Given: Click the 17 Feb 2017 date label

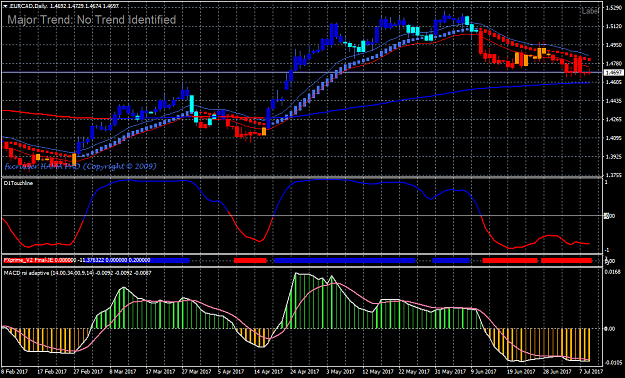Looking at the screenshot, I should pos(51,371).
